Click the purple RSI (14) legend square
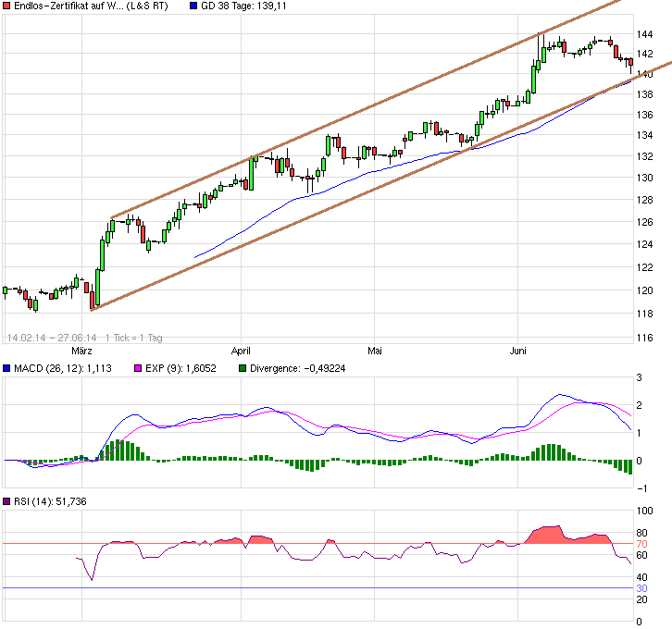The width and height of the screenshot is (672, 629). coord(6,501)
